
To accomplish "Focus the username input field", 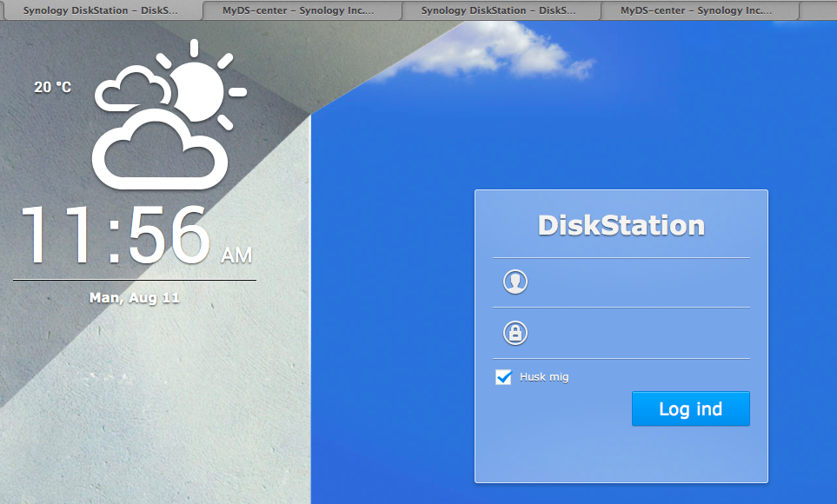I will click(621, 282).
